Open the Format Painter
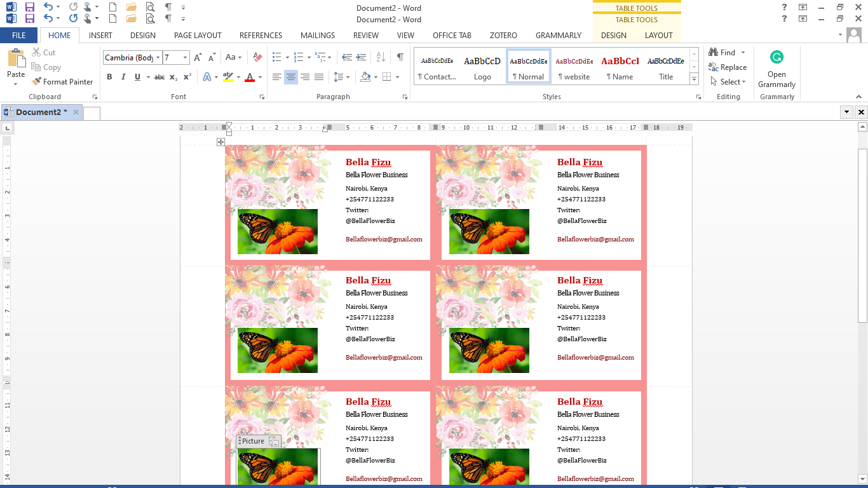 click(x=62, y=81)
